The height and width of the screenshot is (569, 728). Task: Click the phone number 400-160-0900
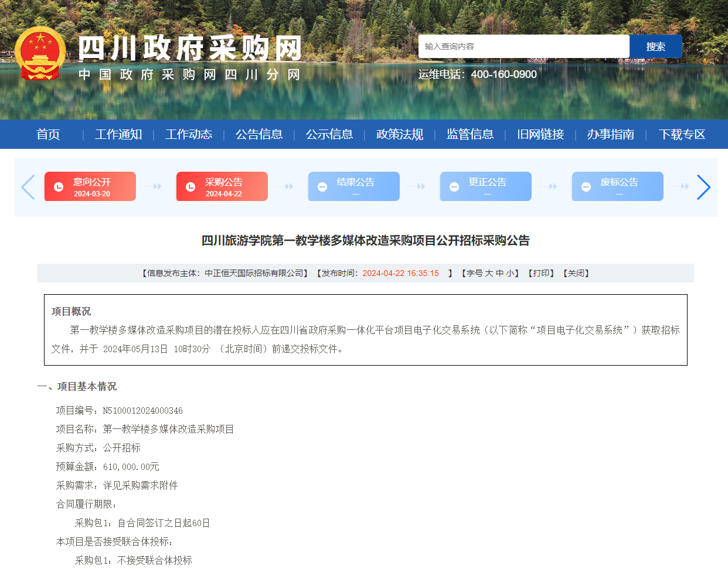pos(504,74)
